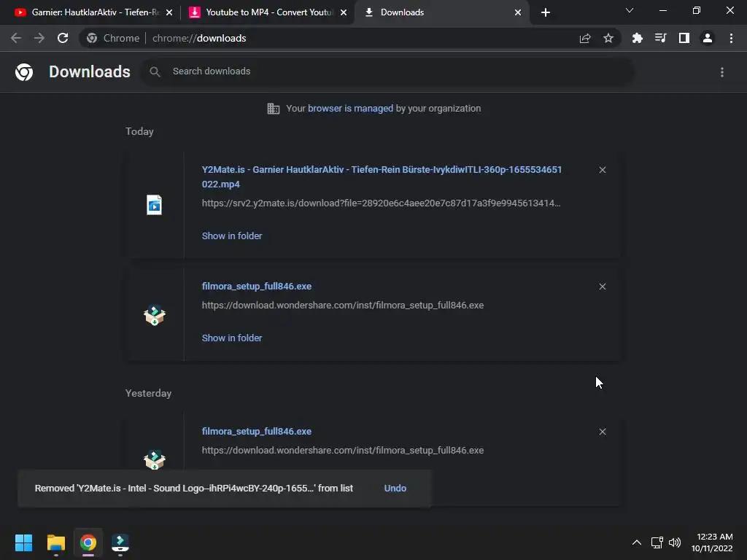Open volume speaker tray icon
The width and height of the screenshot is (747, 560).
pyautogui.click(x=675, y=542)
